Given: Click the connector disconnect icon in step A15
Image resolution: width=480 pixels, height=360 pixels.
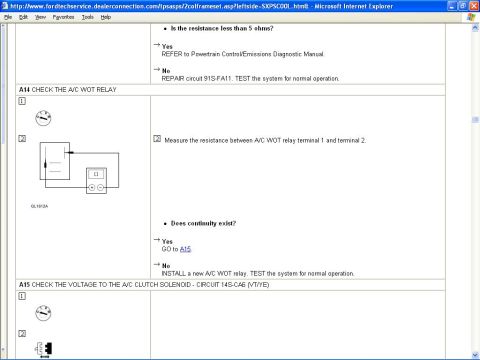Looking at the screenshot, I should click(x=44, y=349).
